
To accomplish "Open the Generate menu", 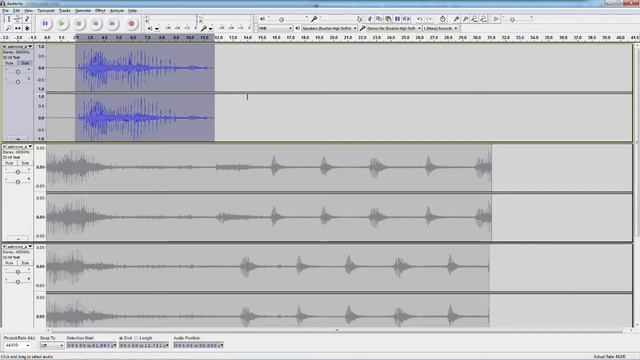I will (x=83, y=11).
